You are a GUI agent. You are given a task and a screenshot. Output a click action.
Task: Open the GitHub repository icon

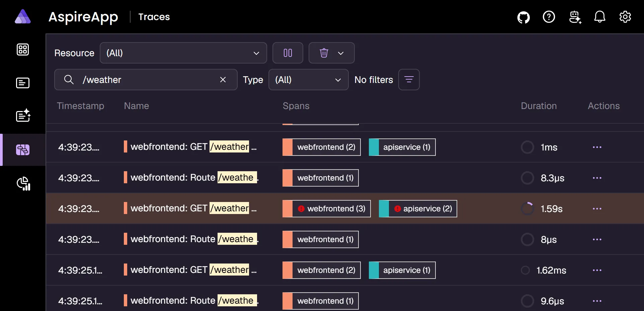click(x=524, y=17)
